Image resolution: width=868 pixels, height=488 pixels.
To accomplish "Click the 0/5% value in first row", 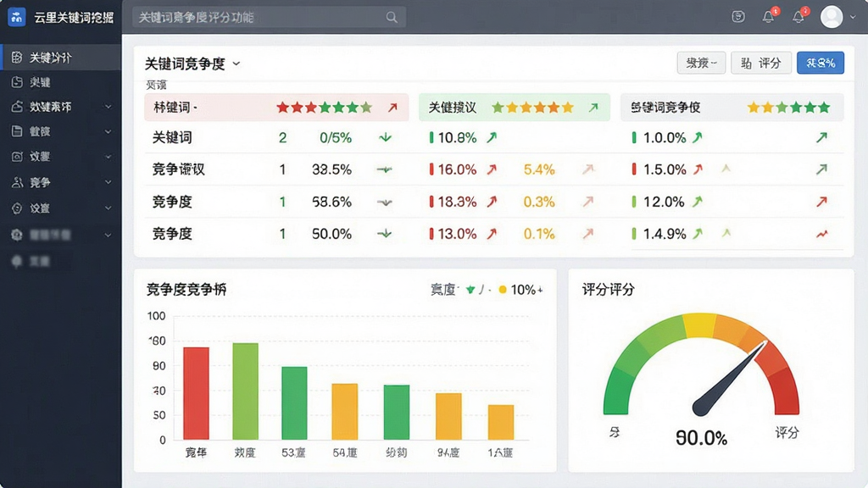I will pyautogui.click(x=336, y=138).
